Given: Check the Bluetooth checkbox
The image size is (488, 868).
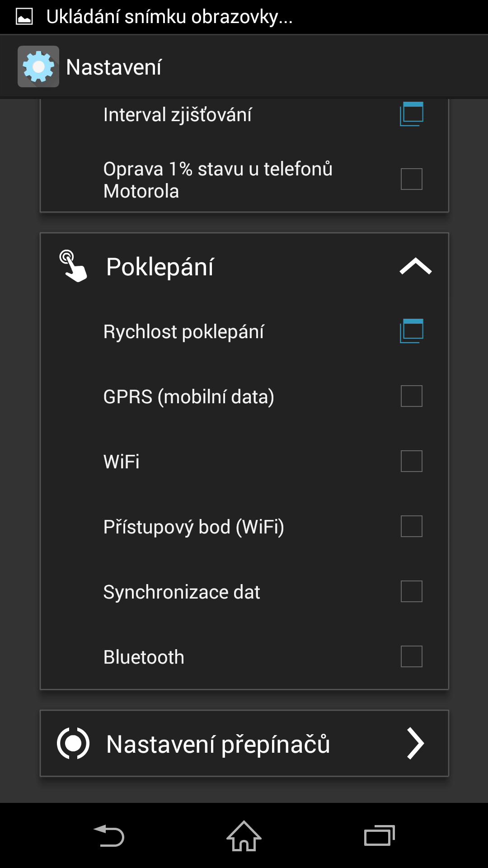Looking at the screenshot, I should [412, 656].
